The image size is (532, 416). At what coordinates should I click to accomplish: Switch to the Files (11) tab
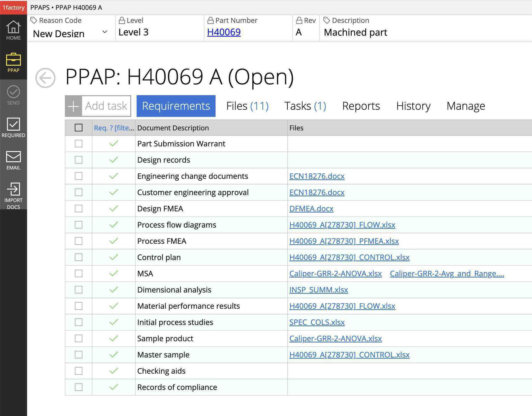247,106
